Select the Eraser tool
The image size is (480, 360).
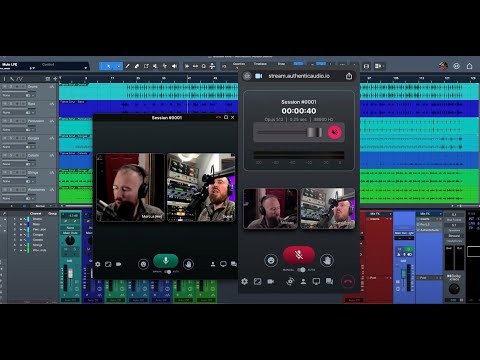[137, 66]
